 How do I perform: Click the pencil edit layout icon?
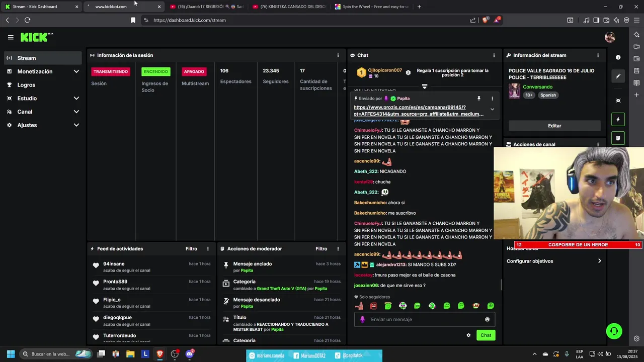[x=618, y=76]
